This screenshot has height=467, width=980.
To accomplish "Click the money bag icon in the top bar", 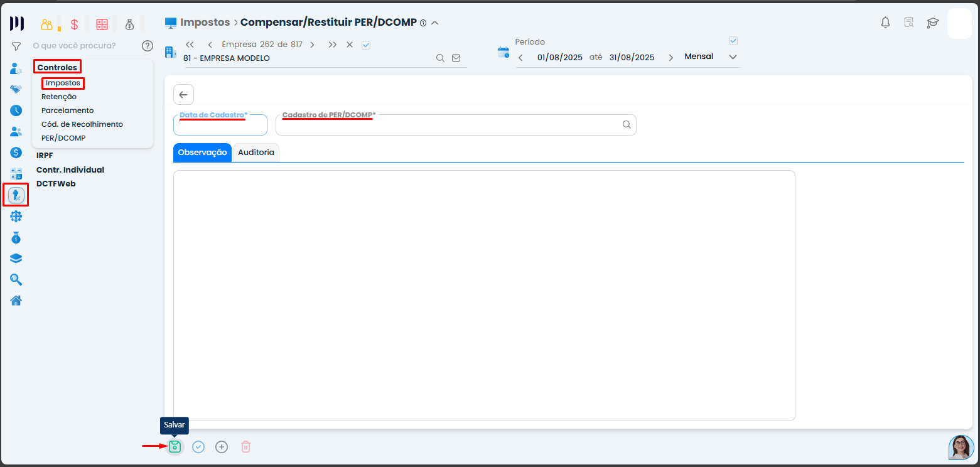I will [129, 24].
